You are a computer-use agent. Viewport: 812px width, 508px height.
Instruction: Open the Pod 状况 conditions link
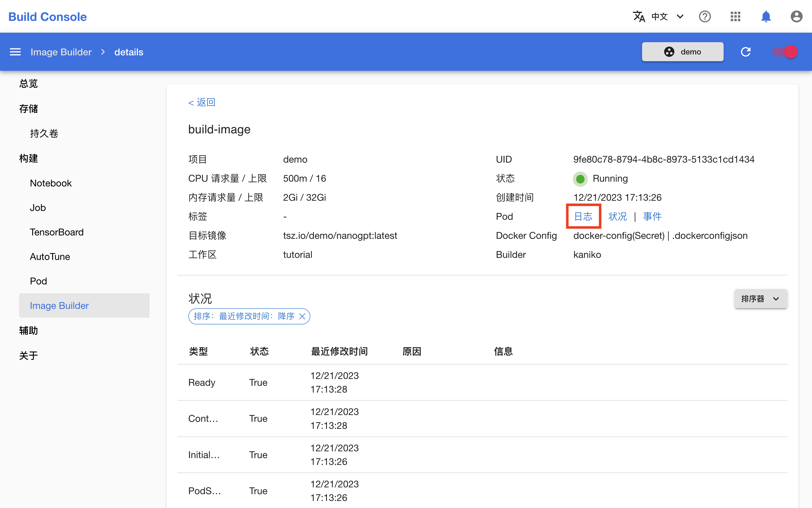tap(617, 216)
